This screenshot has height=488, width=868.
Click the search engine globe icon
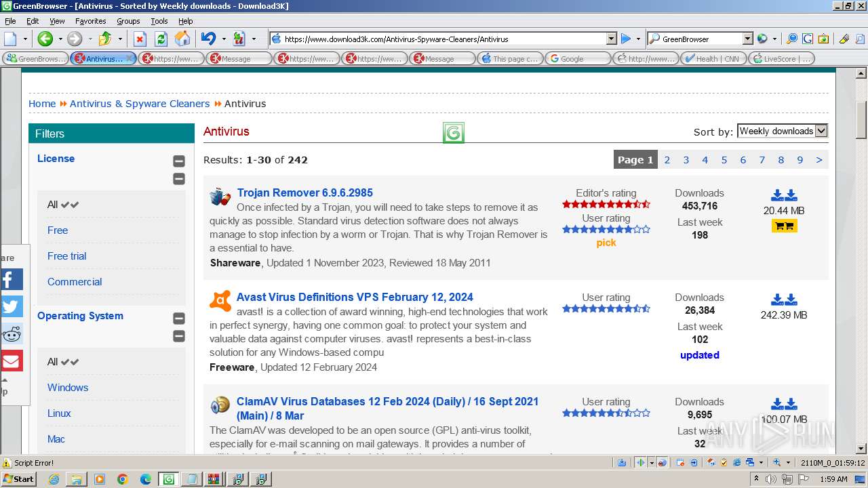point(762,39)
